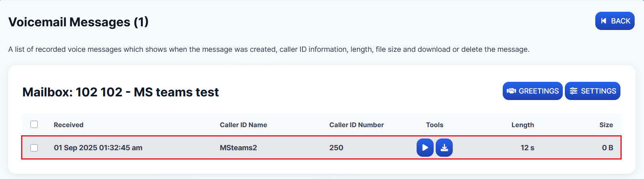Open the mailbox SETTINGS page
Image resolution: width=644 pixels, height=179 pixels.
pyautogui.click(x=592, y=91)
